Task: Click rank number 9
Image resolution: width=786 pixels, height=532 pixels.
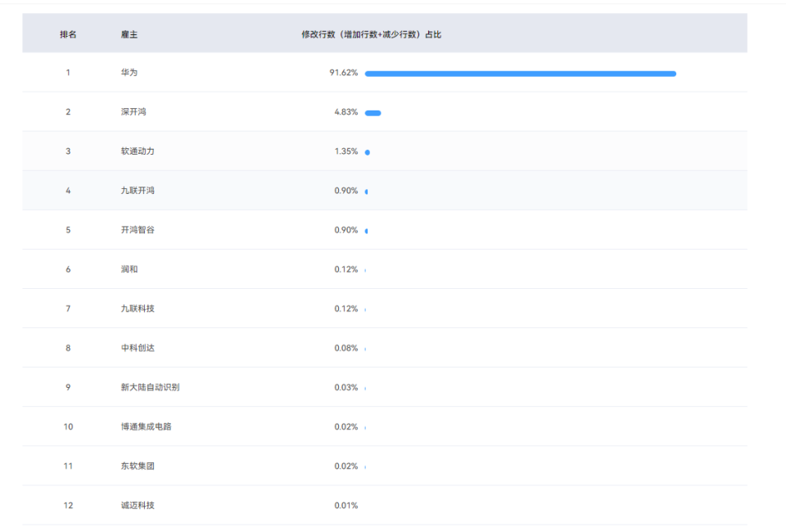Action: point(68,387)
